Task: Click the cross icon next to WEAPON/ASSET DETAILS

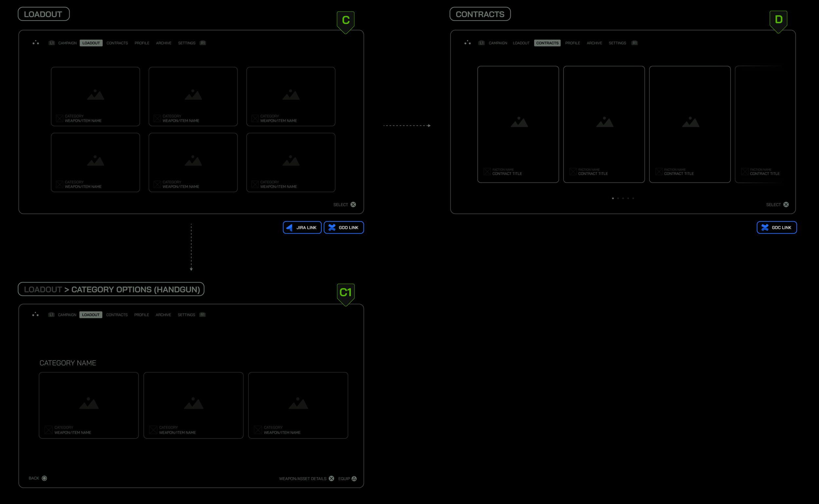Action: point(331,479)
